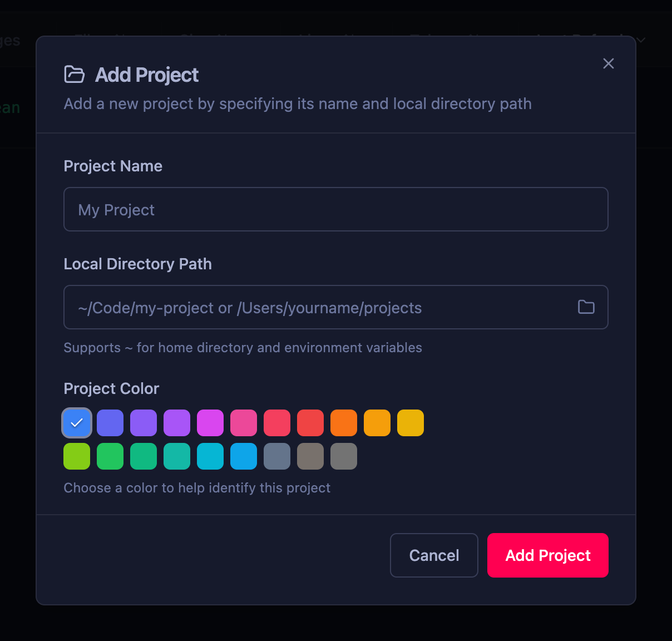Click the folder icon beside Add Project title
Image resolution: width=672 pixels, height=641 pixels.
(75, 74)
